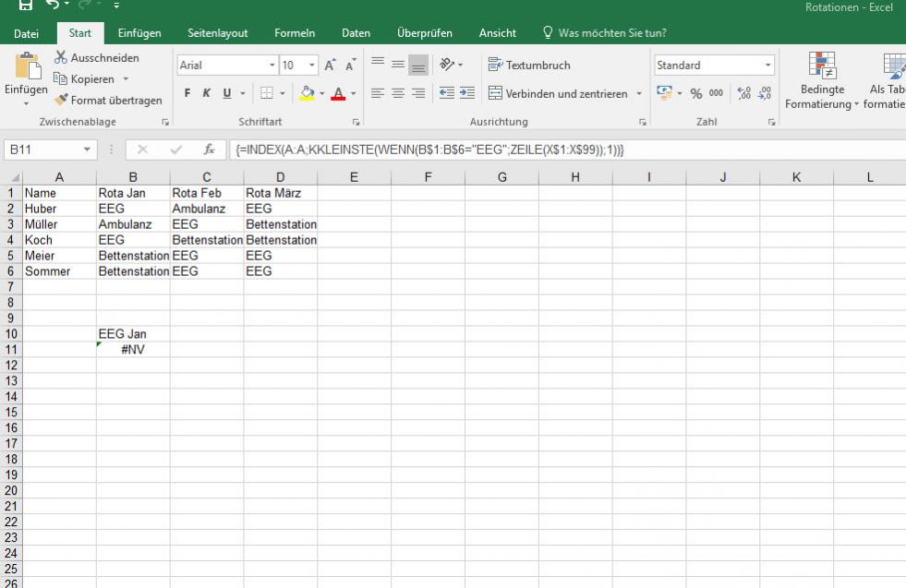Image resolution: width=906 pixels, height=588 pixels.
Task: Click the insert function fx icon
Action: coord(210,150)
